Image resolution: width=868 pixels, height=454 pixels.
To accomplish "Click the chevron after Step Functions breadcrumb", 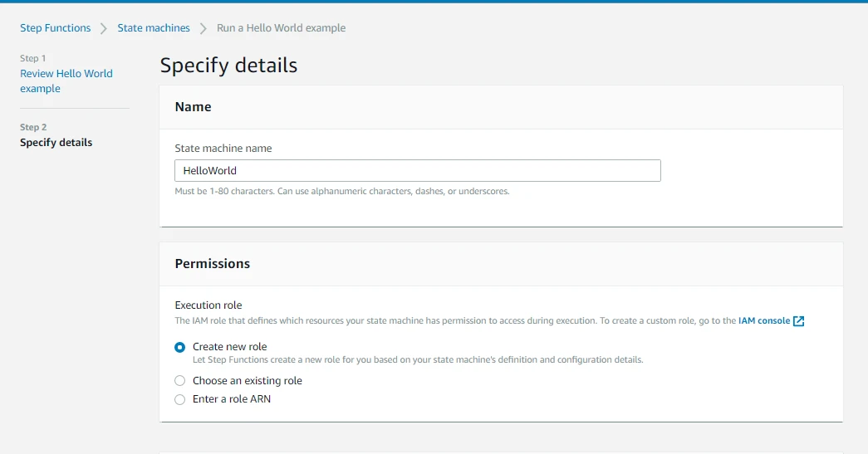I will pyautogui.click(x=104, y=28).
